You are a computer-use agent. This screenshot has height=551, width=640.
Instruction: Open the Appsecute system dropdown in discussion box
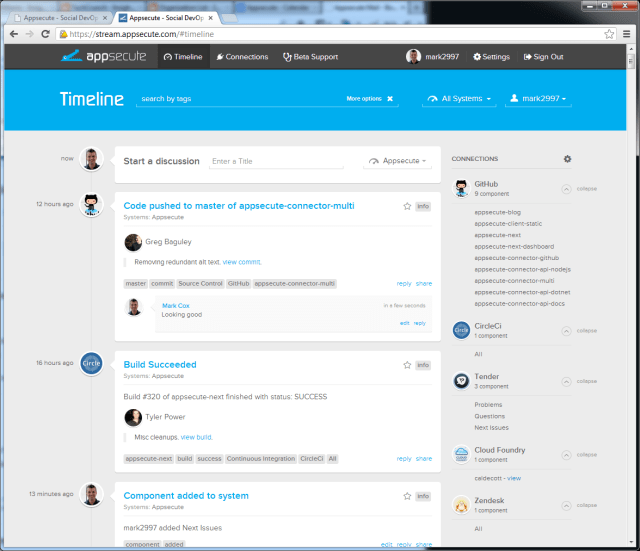[397, 161]
